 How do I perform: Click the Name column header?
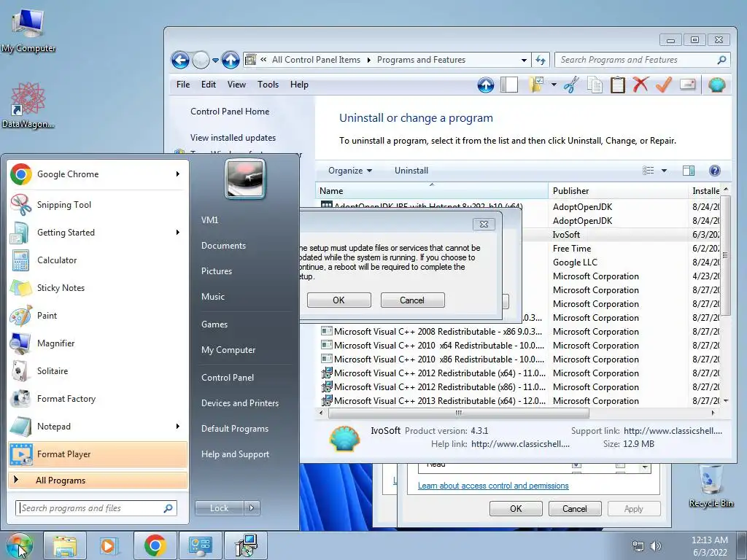(x=432, y=191)
